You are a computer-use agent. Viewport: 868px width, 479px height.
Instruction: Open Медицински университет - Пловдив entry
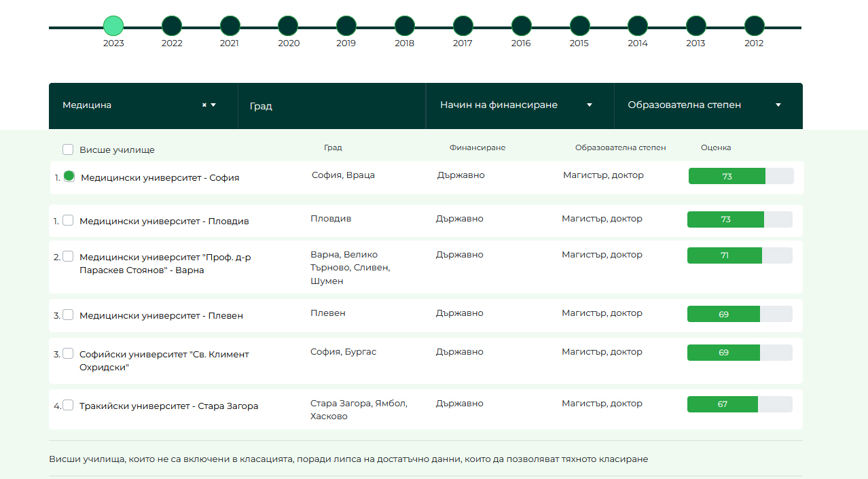(164, 221)
